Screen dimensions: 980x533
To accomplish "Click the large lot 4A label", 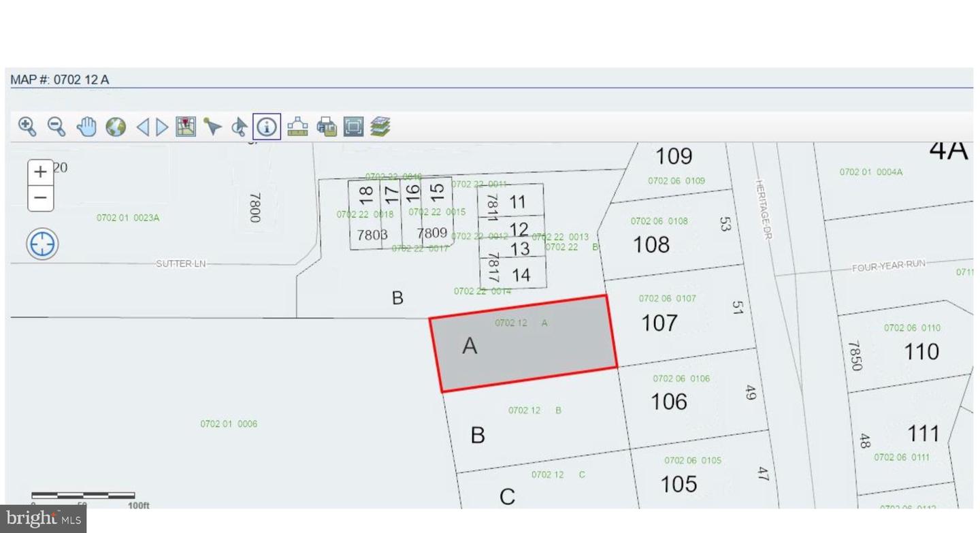I will click(x=949, y=150).
